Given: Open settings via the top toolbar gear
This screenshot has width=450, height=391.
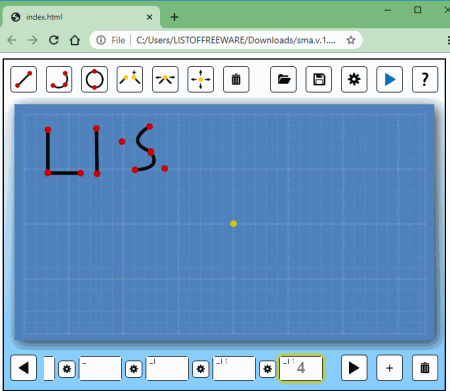Looking at the screenshot, I should [354, 79].
